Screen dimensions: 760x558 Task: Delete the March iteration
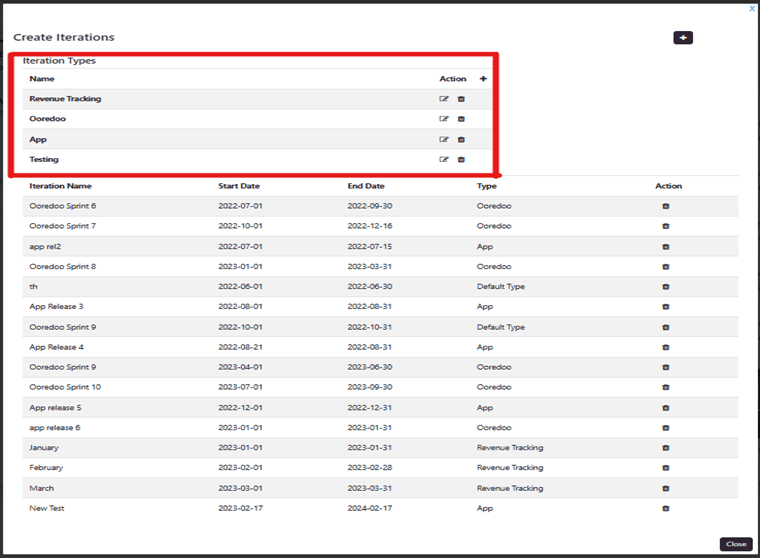click(x=665, y=488)
